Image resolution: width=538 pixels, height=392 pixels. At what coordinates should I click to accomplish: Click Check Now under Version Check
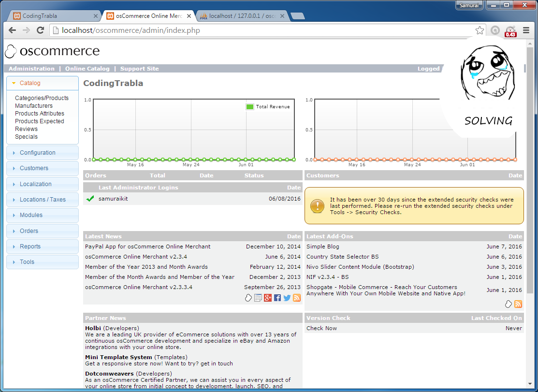[321, 328]
